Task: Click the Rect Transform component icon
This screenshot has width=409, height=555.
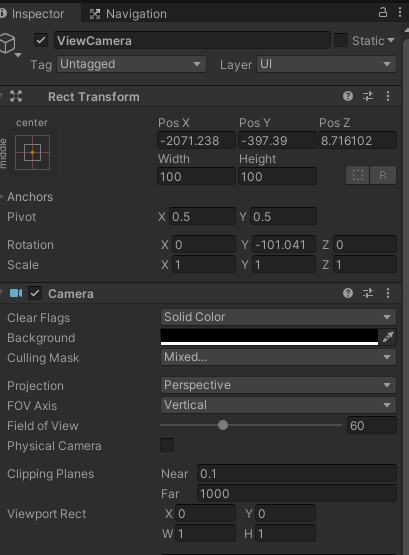Action: [16, 96]
